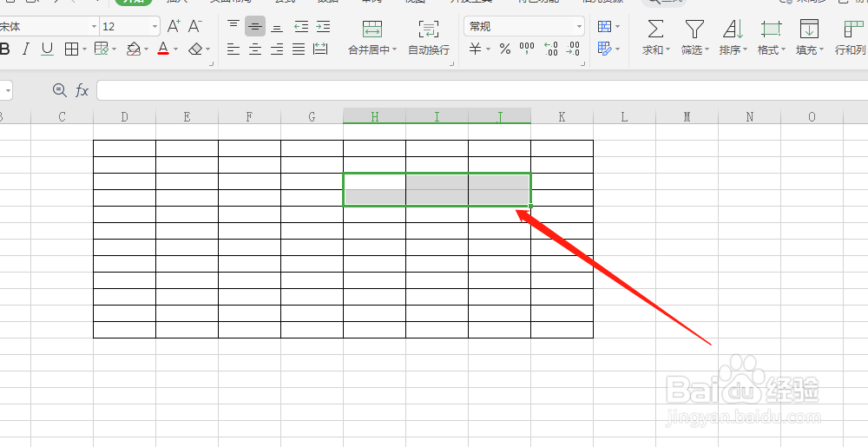Open conditional formatting icon
Viewport: 868px width, 447px height.
(605, 26)
